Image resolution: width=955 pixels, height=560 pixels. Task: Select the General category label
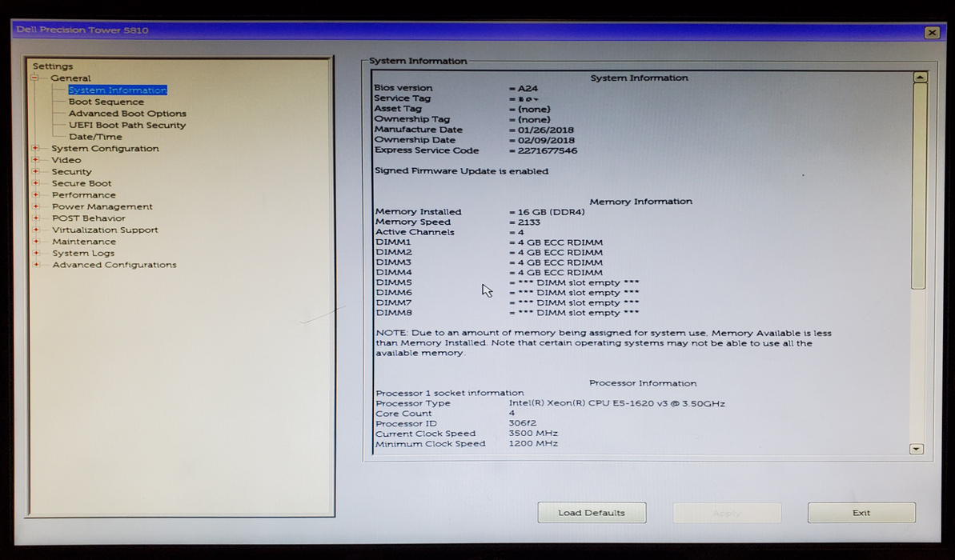click(x=70, y=78)
